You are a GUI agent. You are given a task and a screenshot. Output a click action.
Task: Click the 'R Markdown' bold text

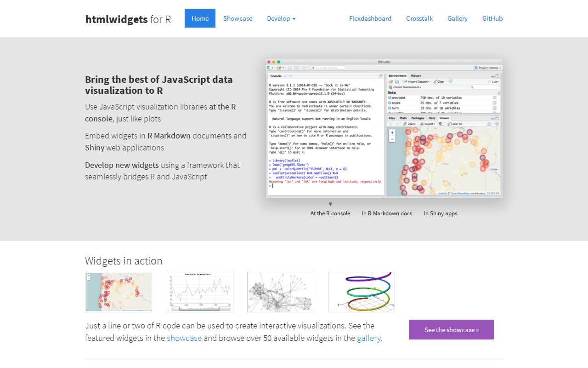coord(169,136)
